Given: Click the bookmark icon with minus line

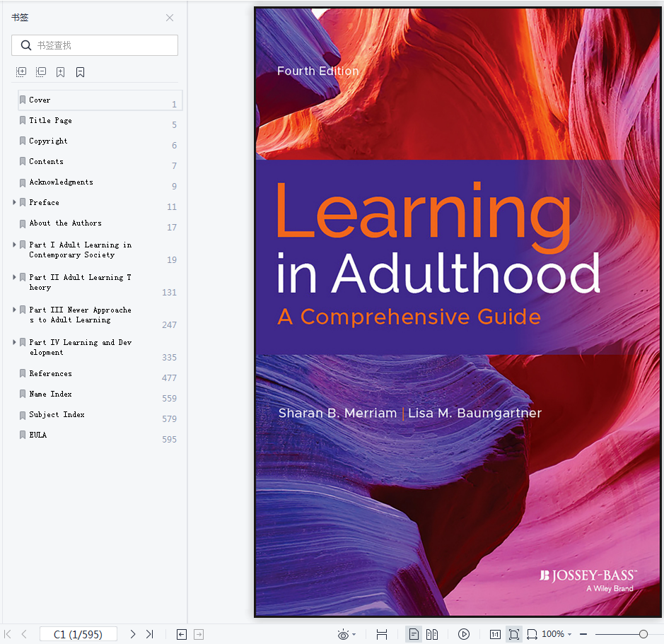Looking at the screenshot, I should pos(80,72).
